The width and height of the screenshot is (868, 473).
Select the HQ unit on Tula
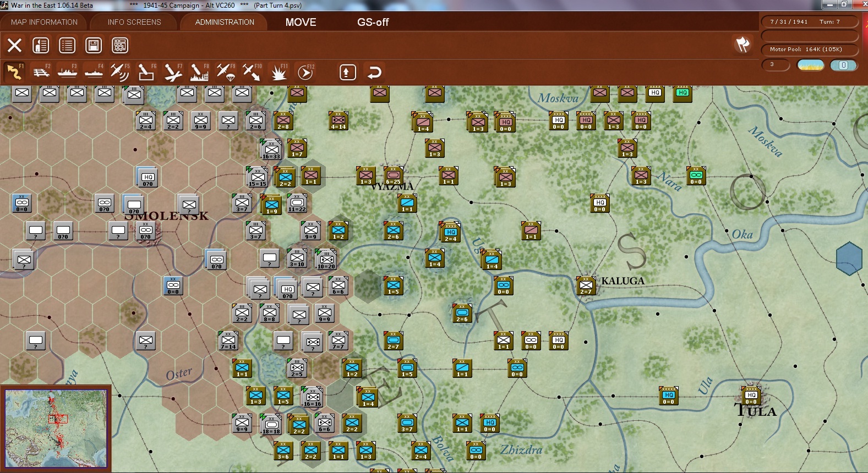pyautogui.click(x=751, y=395)
